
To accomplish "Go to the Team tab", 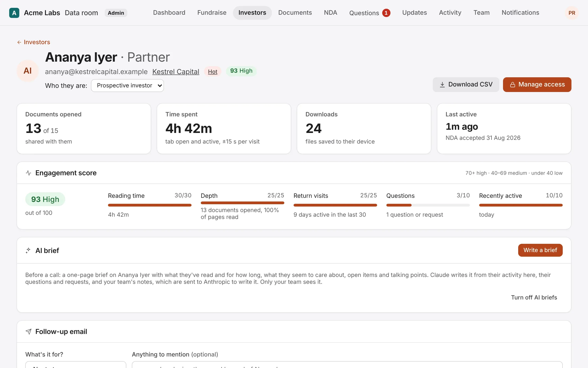I will 481,13.
